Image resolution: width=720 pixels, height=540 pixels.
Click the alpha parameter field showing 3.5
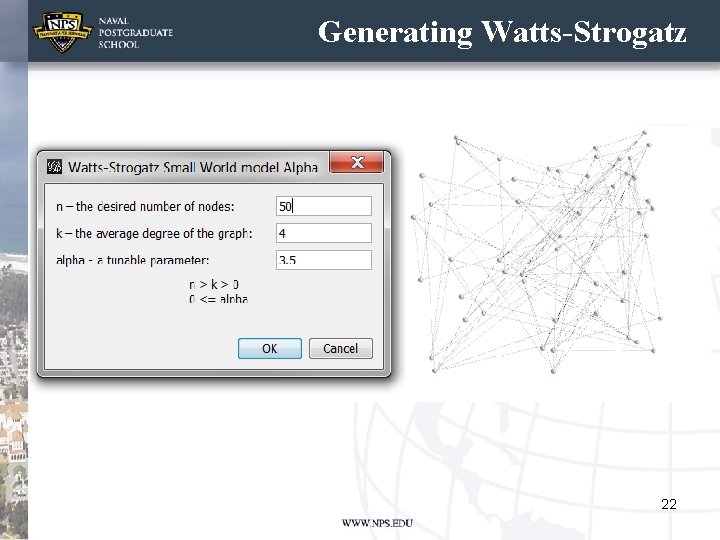point(324,260)
